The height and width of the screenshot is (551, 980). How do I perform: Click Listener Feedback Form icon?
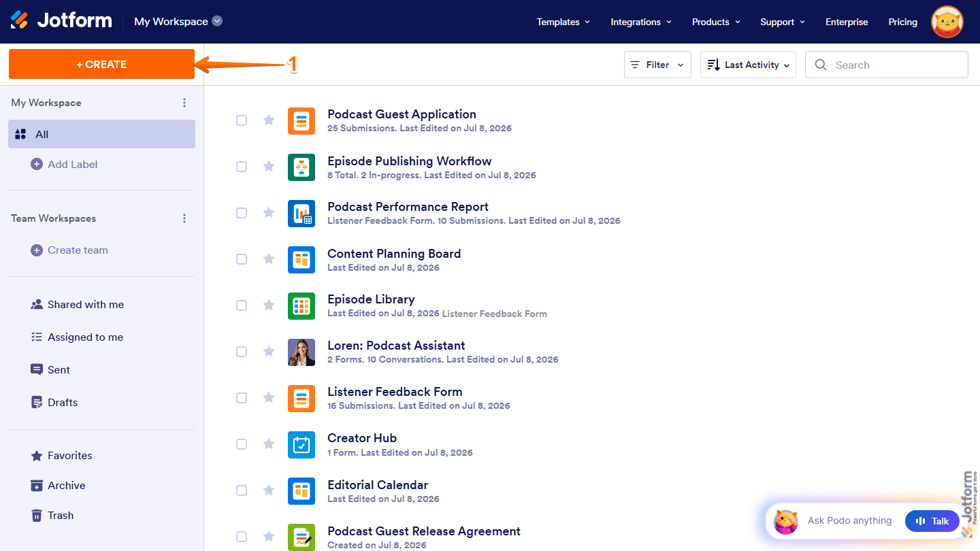(301, 399)
